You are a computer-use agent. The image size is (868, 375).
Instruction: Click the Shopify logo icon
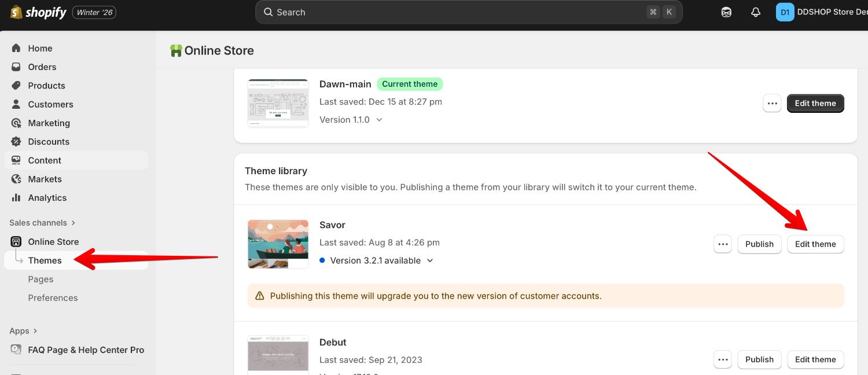click(x=16, y=12)
